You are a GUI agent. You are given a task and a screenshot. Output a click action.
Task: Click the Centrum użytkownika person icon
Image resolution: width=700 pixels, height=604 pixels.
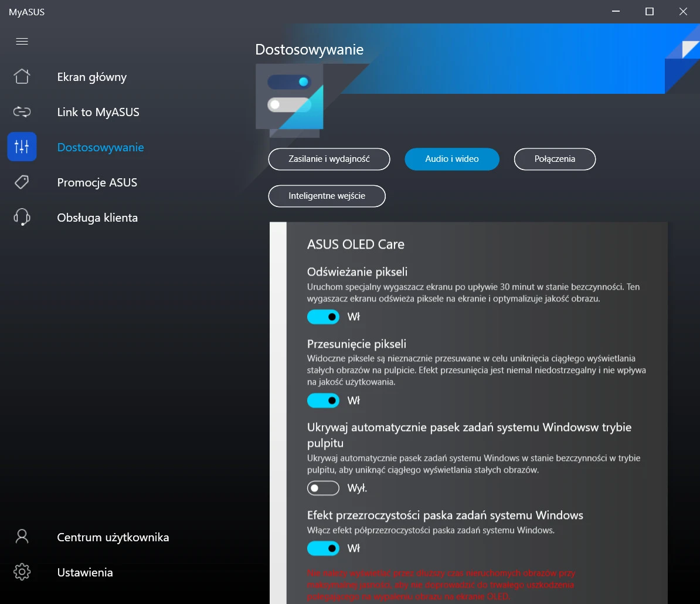[x=22, y=537]
